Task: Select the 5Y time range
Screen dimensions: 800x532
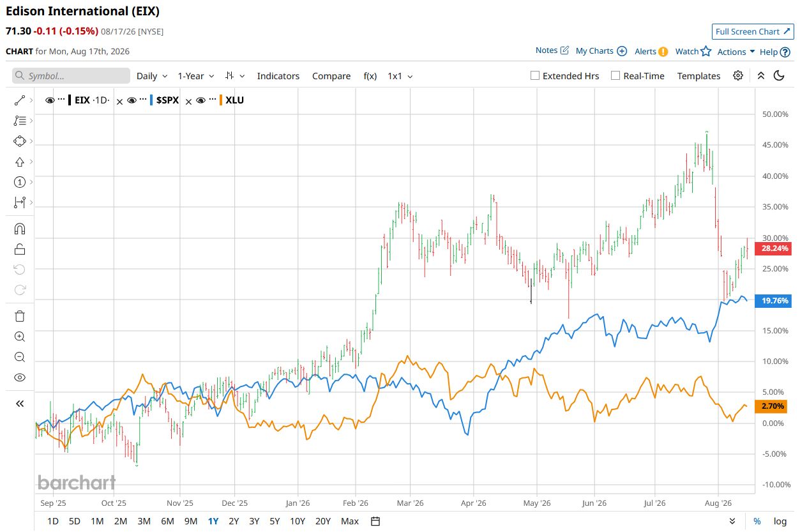Action: tap(275, 521)
